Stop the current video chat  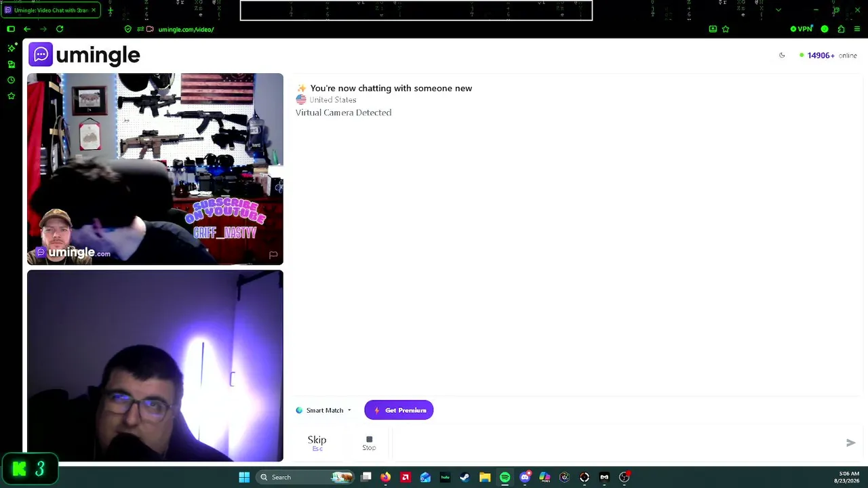369,443
